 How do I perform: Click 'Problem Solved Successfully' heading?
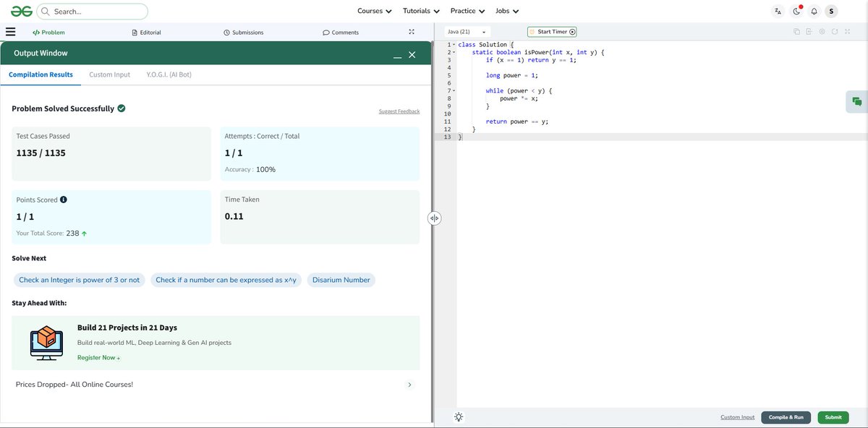63,108
